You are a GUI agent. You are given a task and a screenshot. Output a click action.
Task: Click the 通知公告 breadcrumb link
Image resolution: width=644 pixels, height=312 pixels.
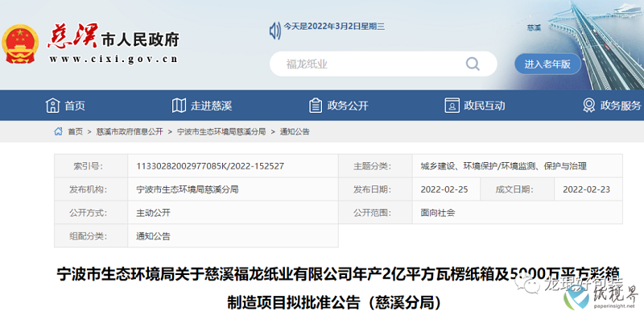(295, 131)
